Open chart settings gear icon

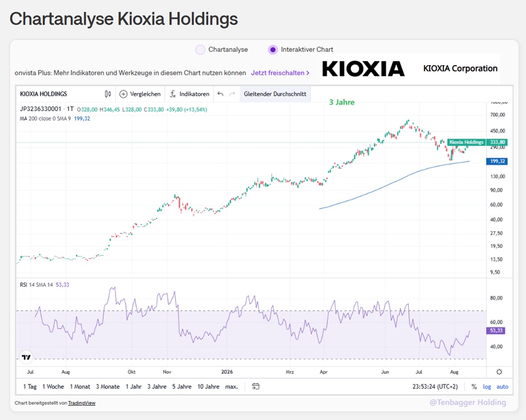499,372
